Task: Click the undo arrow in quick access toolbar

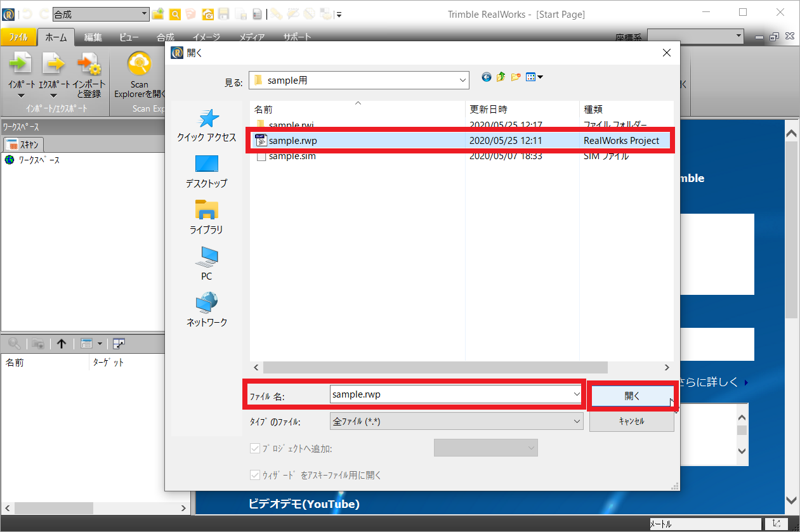Action: click(x=27, y=14)
